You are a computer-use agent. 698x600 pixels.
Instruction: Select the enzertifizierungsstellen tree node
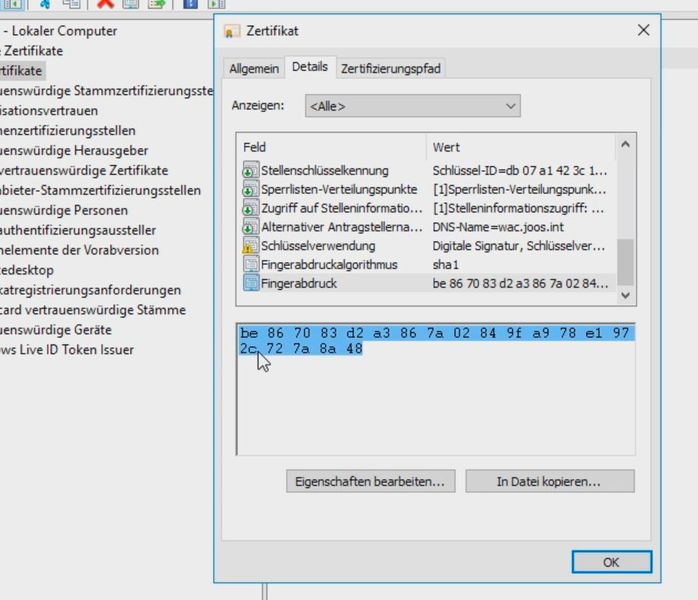(x=68, y=130)
